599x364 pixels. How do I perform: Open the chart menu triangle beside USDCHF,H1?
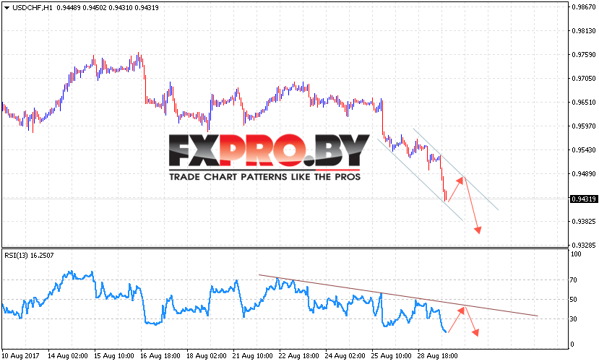(x=7, y=8)
